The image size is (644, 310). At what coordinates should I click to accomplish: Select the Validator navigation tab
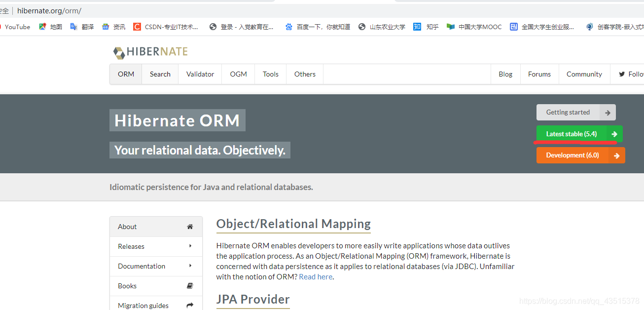[200, 74]
